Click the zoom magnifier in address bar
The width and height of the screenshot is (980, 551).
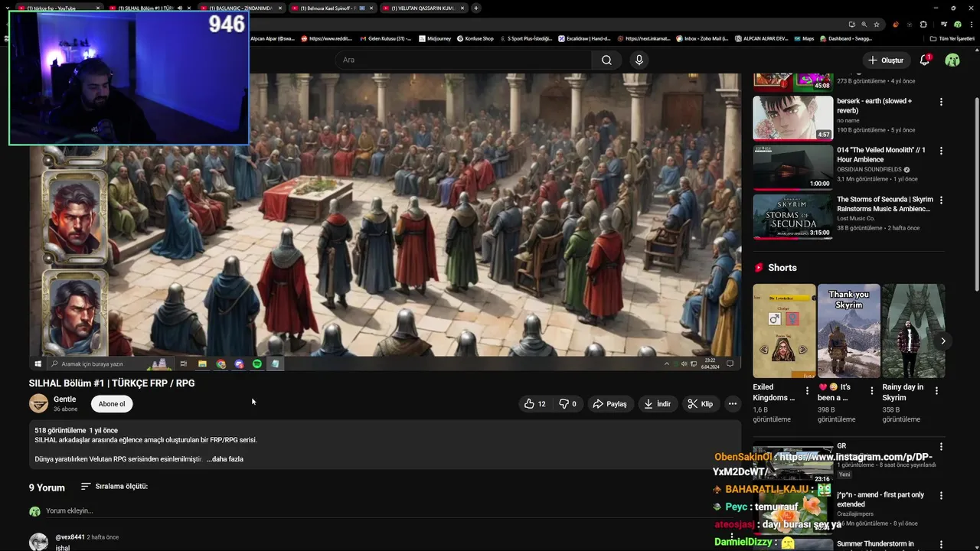864,24
